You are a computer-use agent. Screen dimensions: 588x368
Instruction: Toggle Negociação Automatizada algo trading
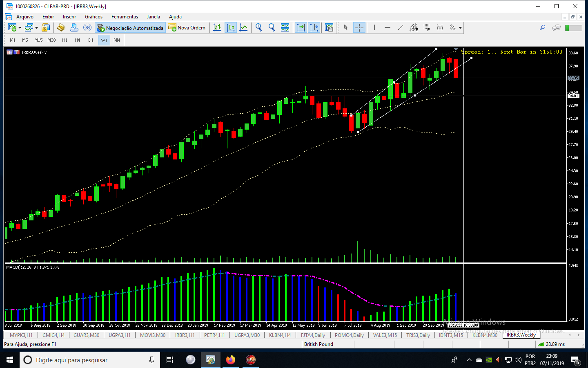[130, 28]
